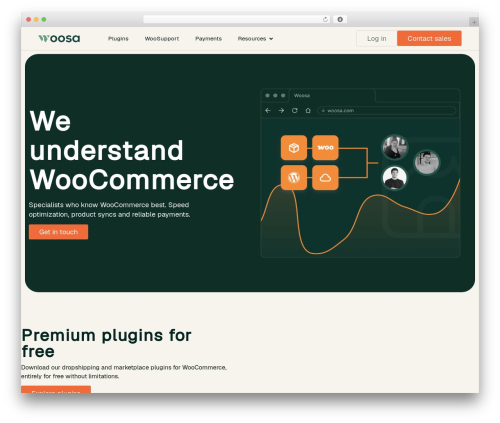500x423 pixels.
Task: Click right-side team member avatar
Action: pos(427,162)
